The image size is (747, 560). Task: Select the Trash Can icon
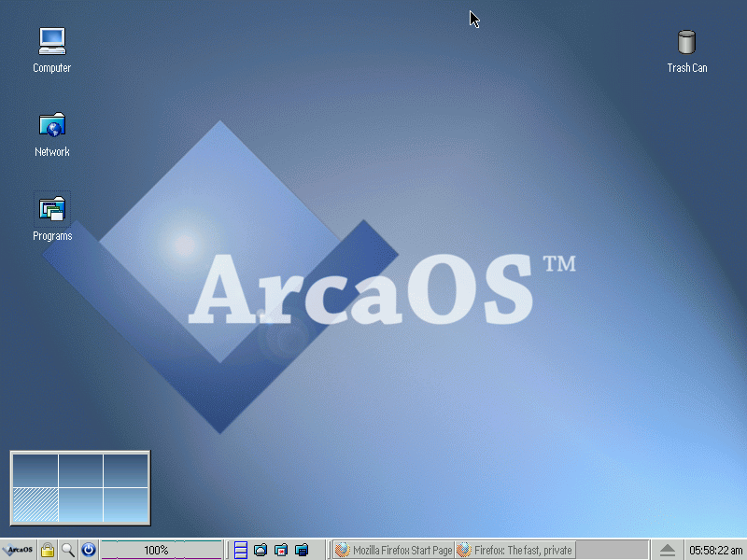tap(686, 42)
